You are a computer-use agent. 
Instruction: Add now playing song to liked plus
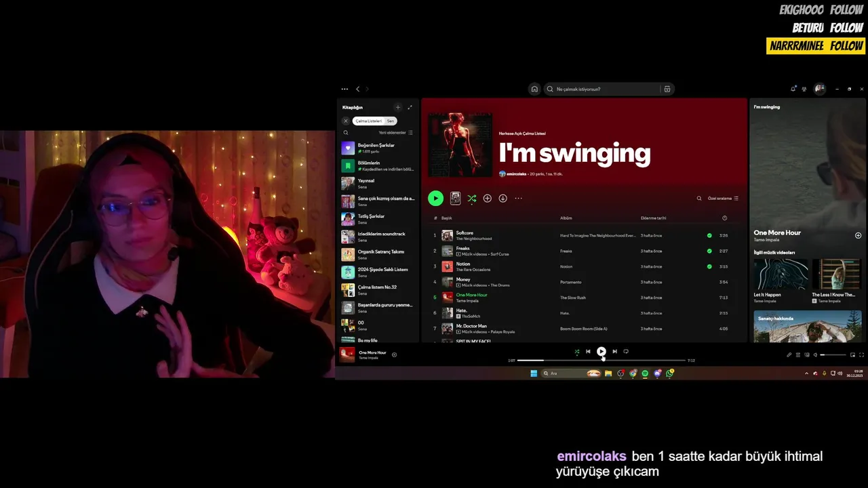[394, 354]
